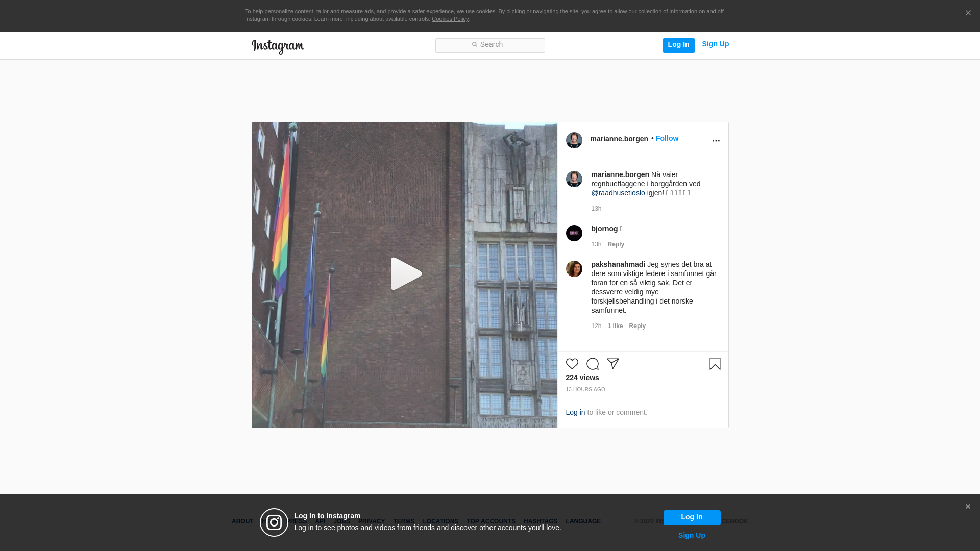Click the 13 hours ago timestamp
980x551 pixels.
coord(585,390)
